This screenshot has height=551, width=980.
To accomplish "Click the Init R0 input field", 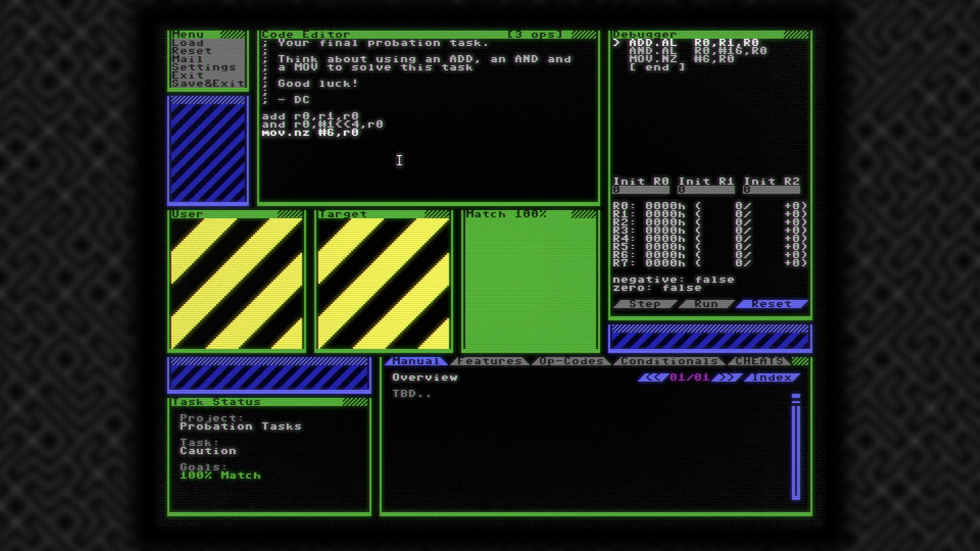I will (x=641, y=190).
